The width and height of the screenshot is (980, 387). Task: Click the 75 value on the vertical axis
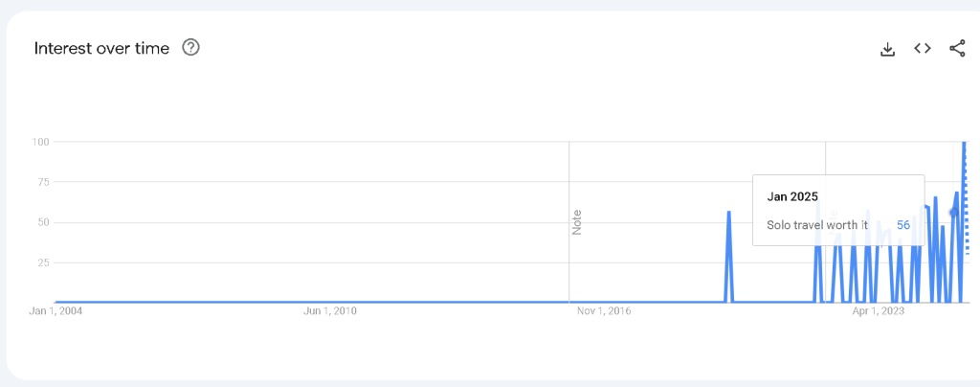pyautogui.click(x=43, y=182)
